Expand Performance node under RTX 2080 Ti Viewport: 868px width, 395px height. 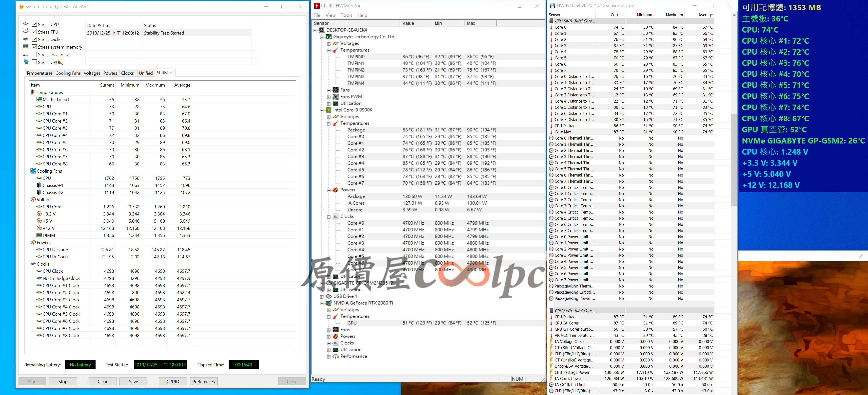coord(329,357)
